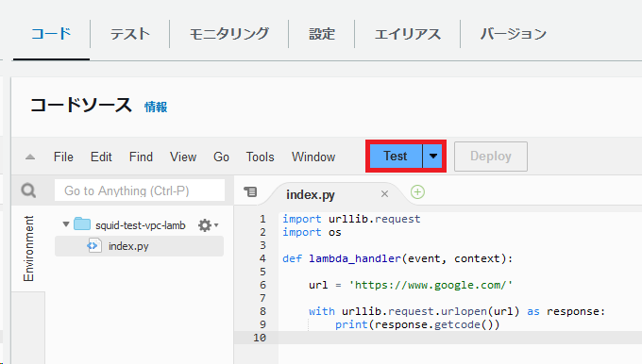
Task: Open the エイリアス tab
Action: point(408,34)
